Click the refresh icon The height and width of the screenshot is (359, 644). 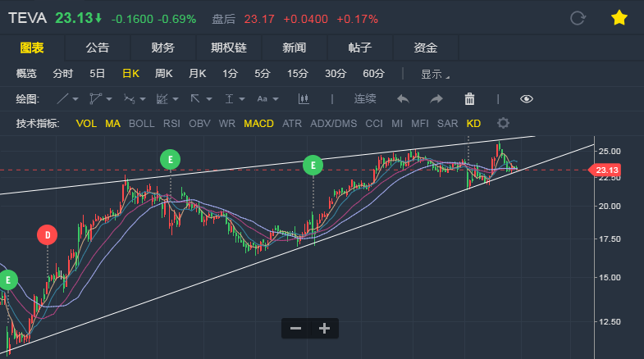578,18
